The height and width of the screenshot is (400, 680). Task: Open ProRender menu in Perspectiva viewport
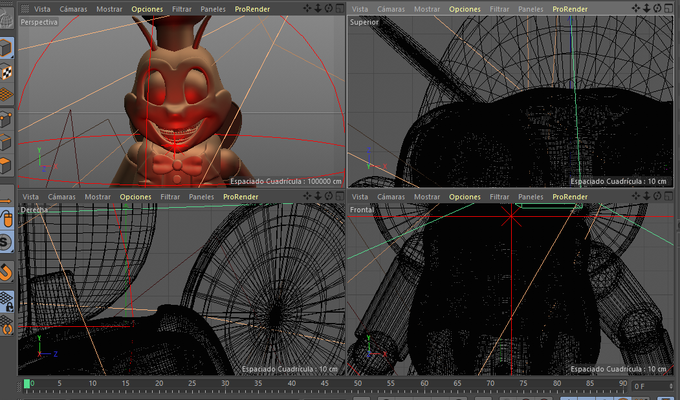(x=252, y=9)
